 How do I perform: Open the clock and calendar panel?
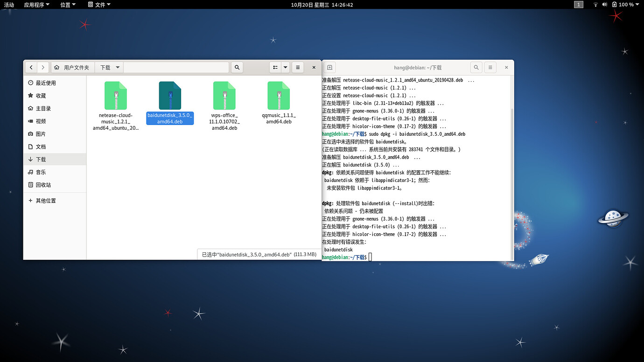[x=322, y=5]
